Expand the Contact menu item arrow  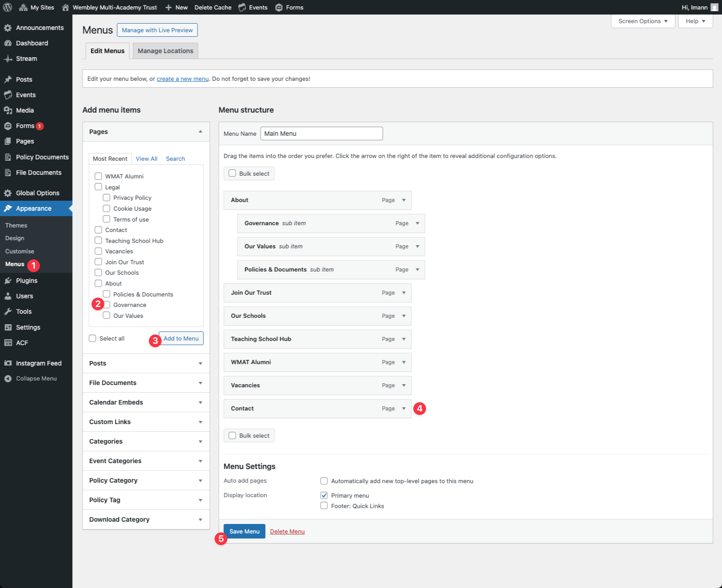(404, 409)
